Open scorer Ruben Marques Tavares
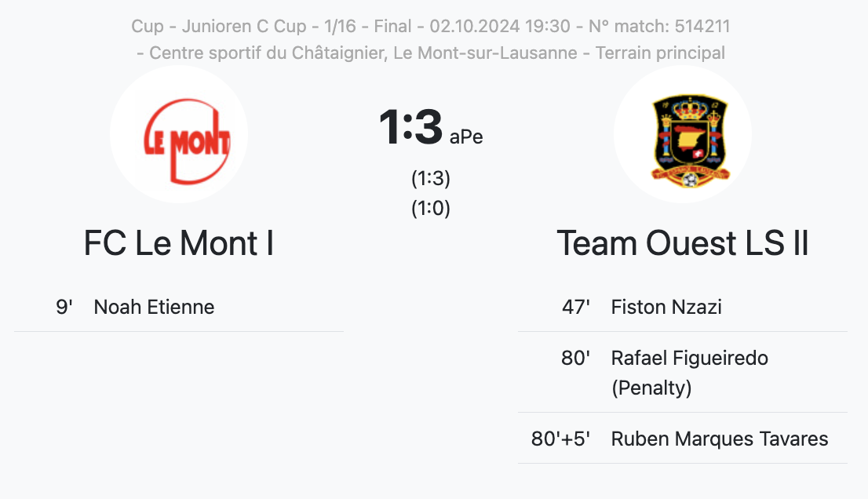868x499 pixels. [720, 439]
